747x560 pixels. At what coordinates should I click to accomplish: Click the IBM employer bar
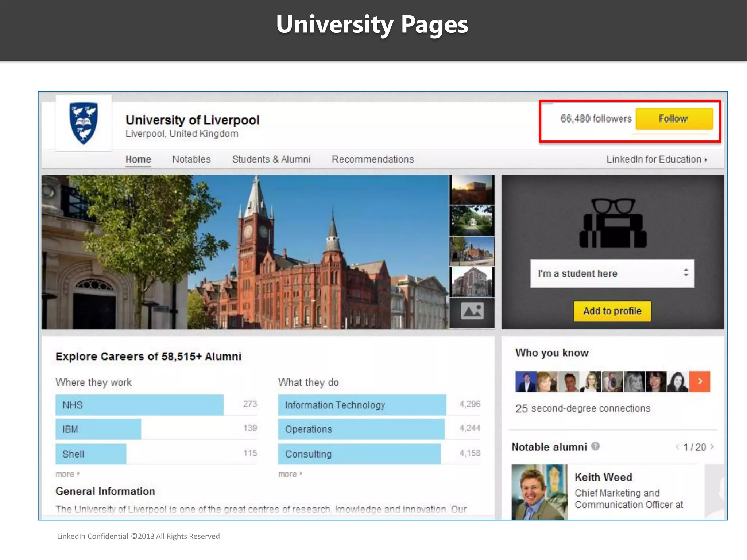pyautogui.click(x=98, y=429)
